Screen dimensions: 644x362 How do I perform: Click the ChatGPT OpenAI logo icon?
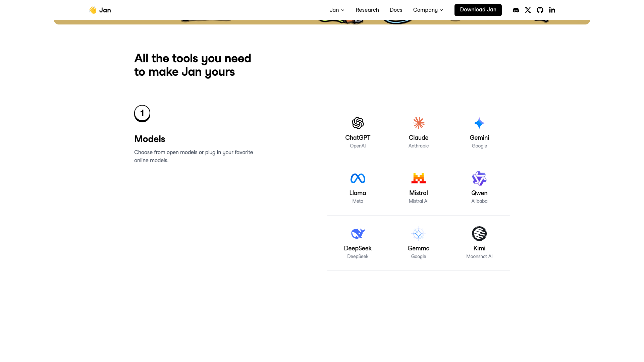point(358,123)
